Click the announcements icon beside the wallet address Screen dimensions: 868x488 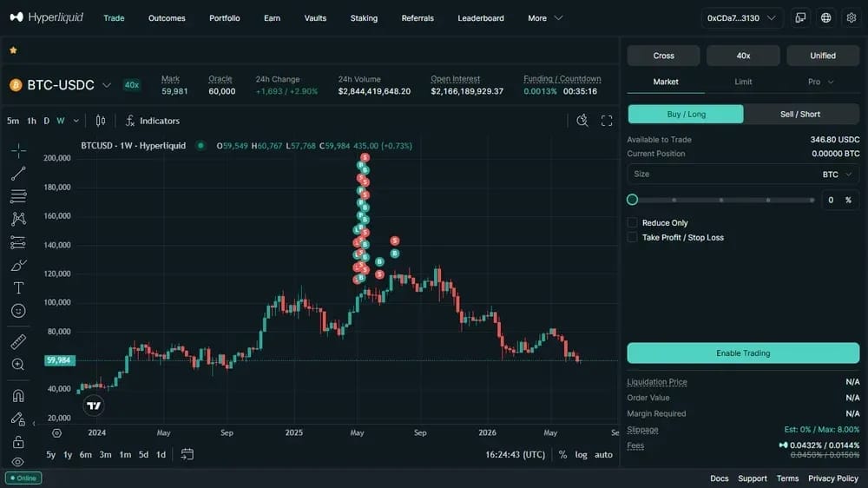click(x=800, y=17)
